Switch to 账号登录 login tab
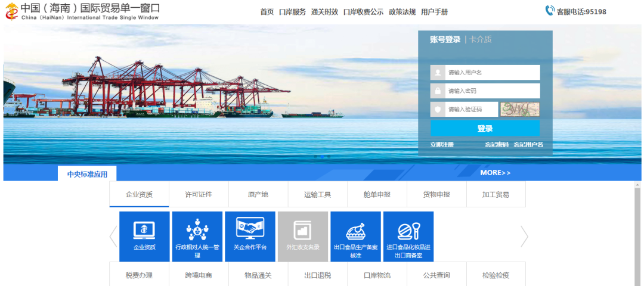The height and width of the screenshot is (286, 644). [445, 39]
